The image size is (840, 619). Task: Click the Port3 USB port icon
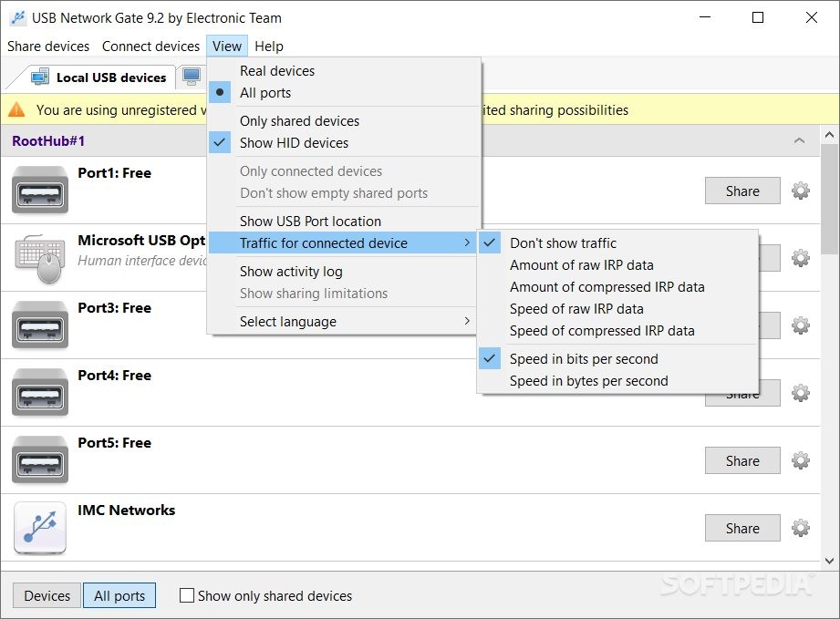tap(40, 325)
